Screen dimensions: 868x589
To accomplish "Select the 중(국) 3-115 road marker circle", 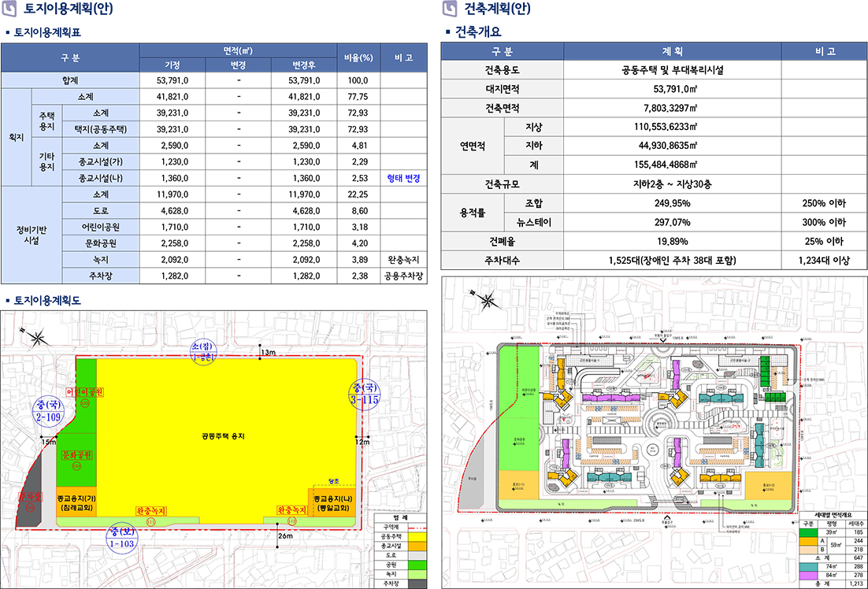I will [x=365, y=395].
